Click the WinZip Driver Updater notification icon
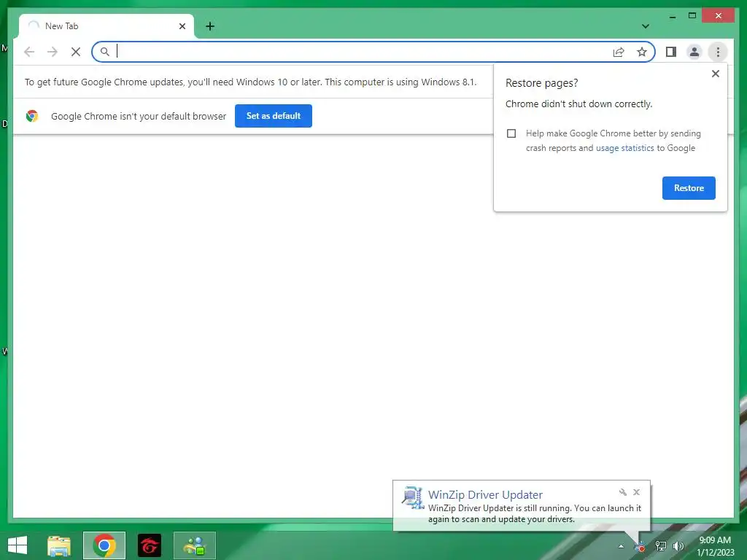Viewport: 747px width, 560px height. pos(413,498)
